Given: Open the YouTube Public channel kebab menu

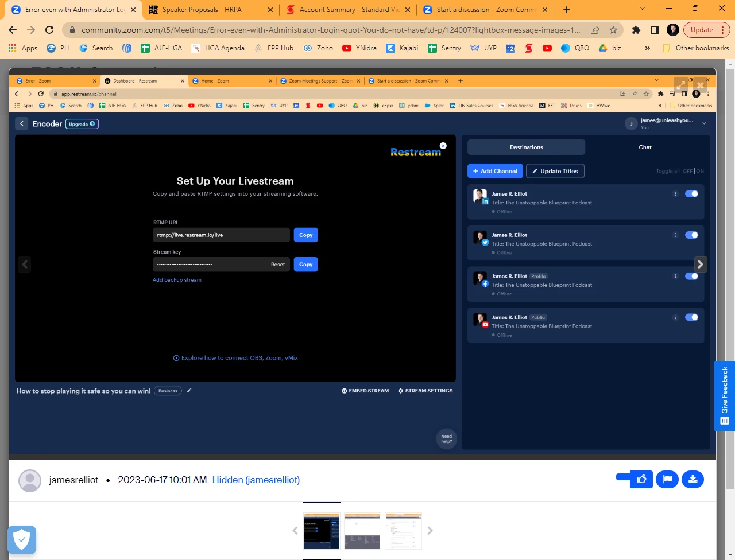Looking at the screenshot, I should click(x=676, y=317).
